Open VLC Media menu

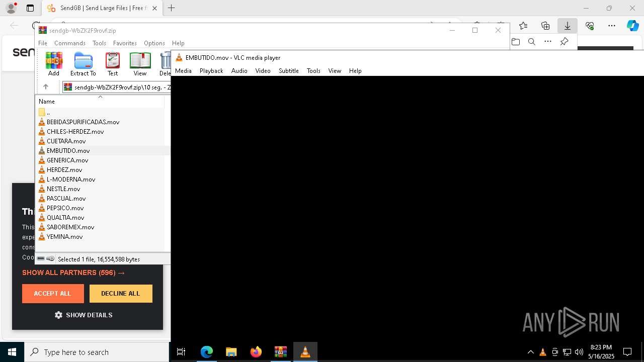pos(183,71)
